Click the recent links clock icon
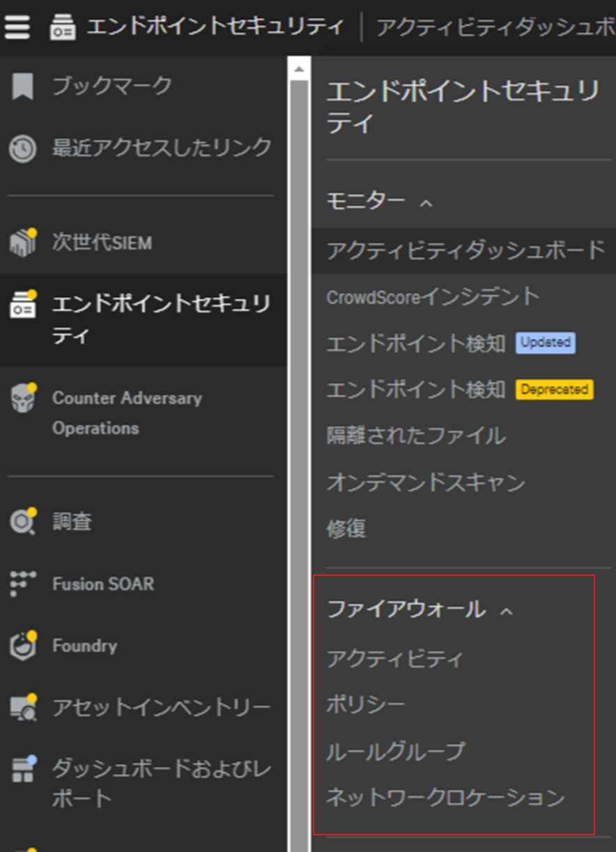The width and height of the screenshot is (616, 852). coord(22,149)
